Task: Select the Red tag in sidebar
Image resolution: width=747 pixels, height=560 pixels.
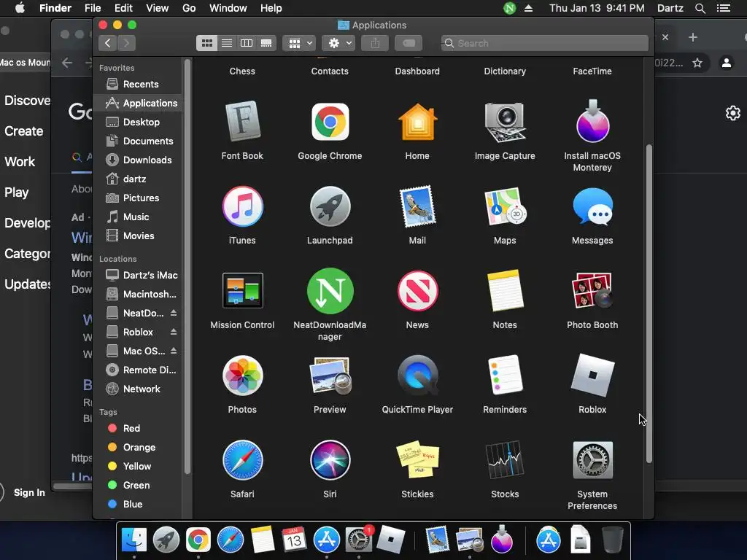Action: [x=139, y=428]
